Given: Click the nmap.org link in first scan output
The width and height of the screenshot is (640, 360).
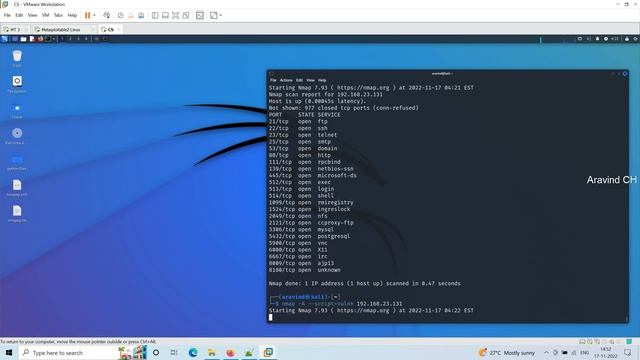Looking at the screenshot, I should click(363, 88).
